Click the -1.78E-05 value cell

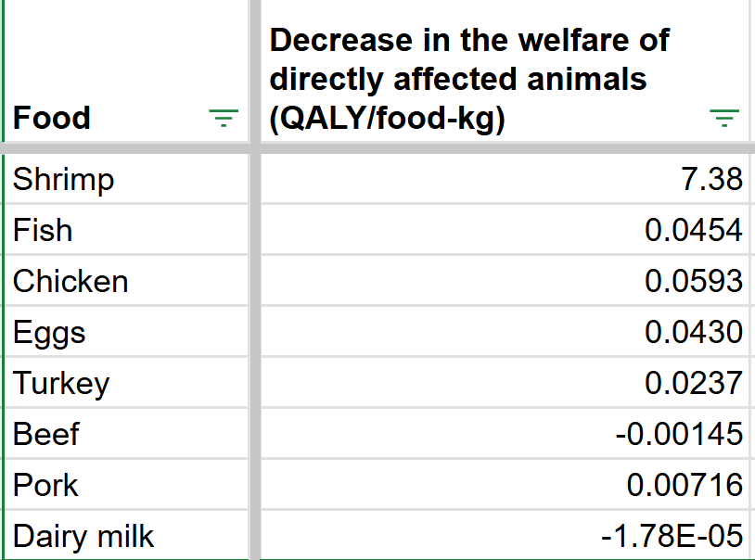[x=505, y=535]
